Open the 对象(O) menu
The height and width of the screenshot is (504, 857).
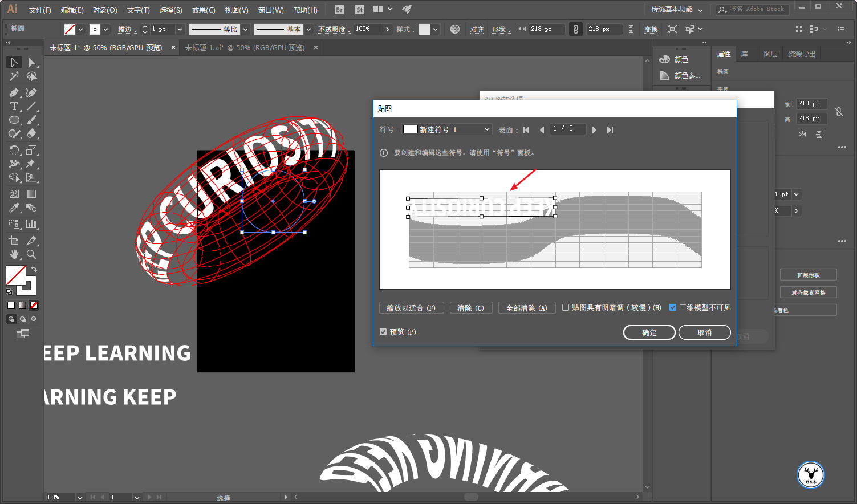click(105, 10)
